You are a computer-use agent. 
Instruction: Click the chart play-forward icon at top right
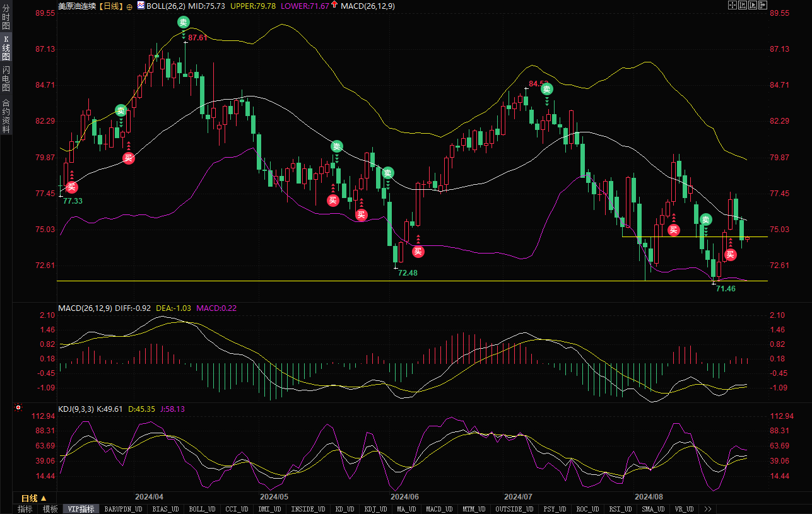(x=752, y=5)
